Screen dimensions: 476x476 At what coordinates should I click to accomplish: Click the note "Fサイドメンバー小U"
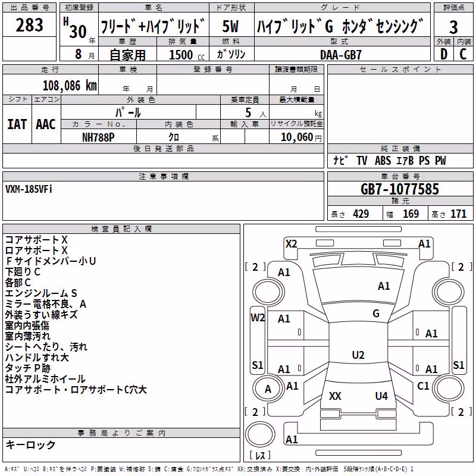click(x=51, y=261)
